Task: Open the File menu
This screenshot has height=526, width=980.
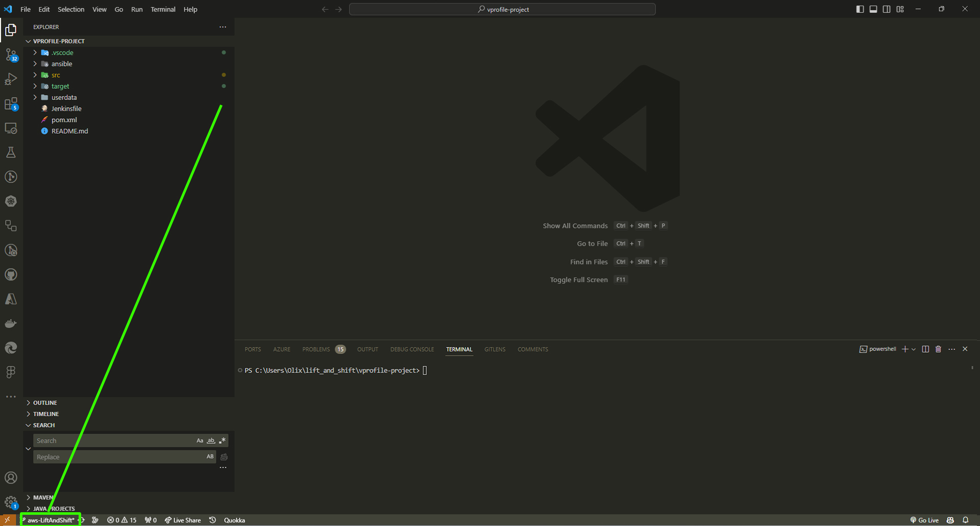Action: [x=26, y=9]
